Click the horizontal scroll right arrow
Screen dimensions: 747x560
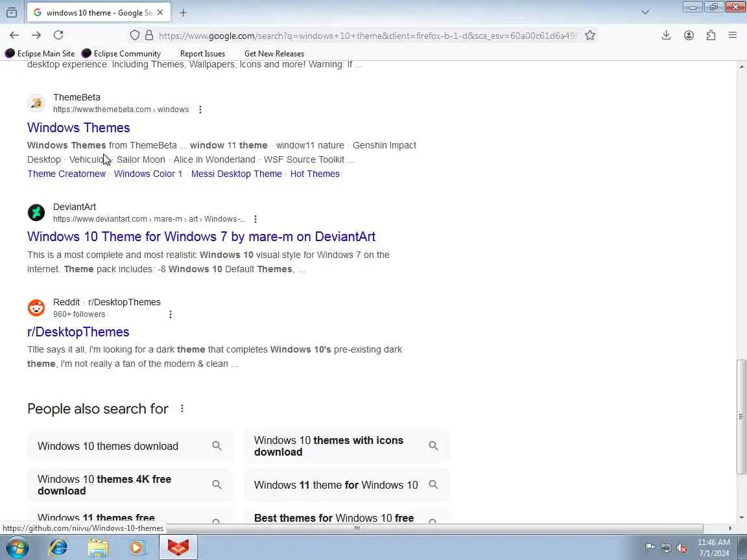tap(730, 528)
